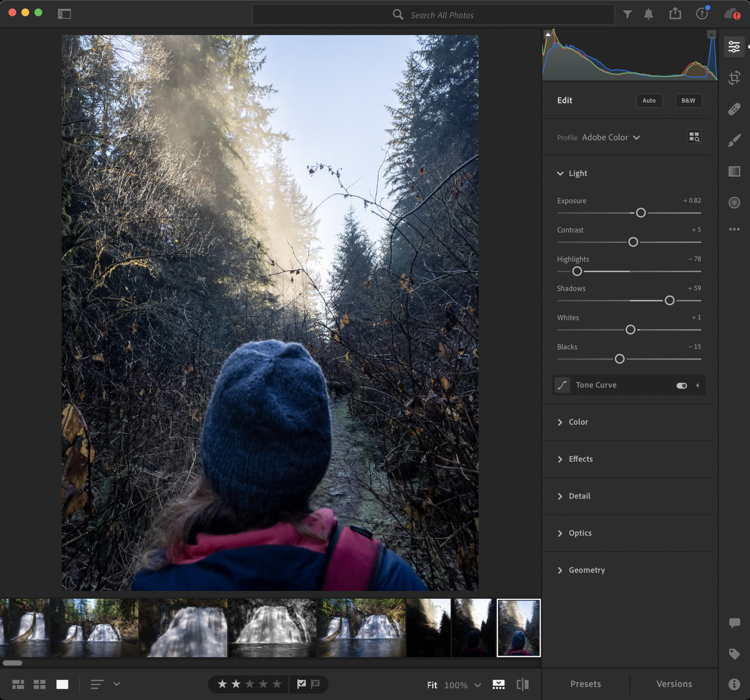750x700 pixels.
Task: Click the Exposure slider handle
Action: pyautogui.click(x=640, y=213)
